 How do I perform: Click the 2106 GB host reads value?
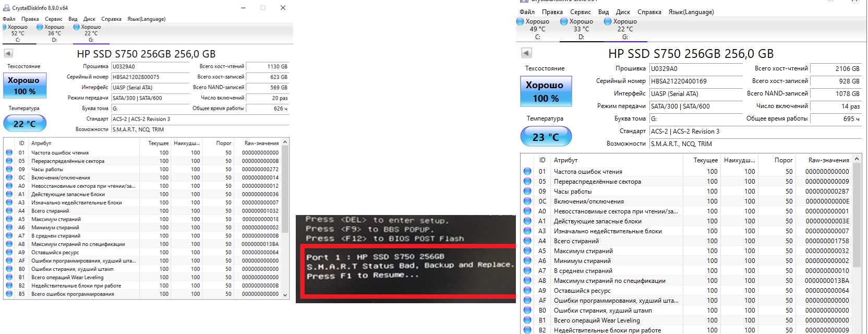[836, 68]
